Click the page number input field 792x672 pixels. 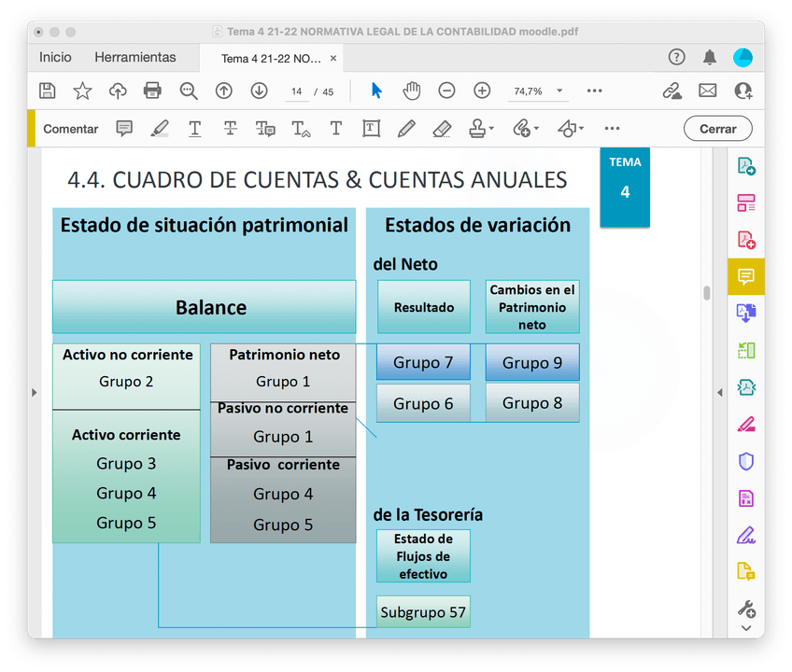point(296,91)
